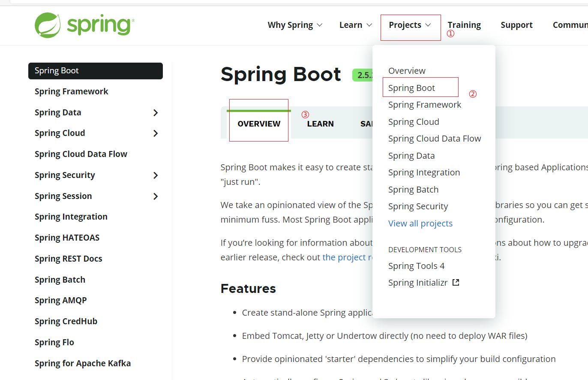The width and height of the screenshot is (588, 380).
Task: Expand Spring Cloud chevron in sidebar
Action: point(156,133)
